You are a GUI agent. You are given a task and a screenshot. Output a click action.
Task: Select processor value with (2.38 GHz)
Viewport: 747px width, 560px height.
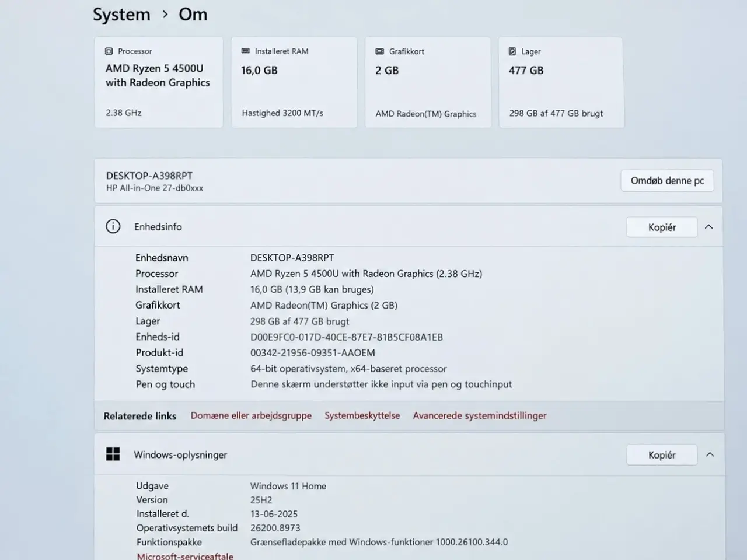[x=366, y=274]
